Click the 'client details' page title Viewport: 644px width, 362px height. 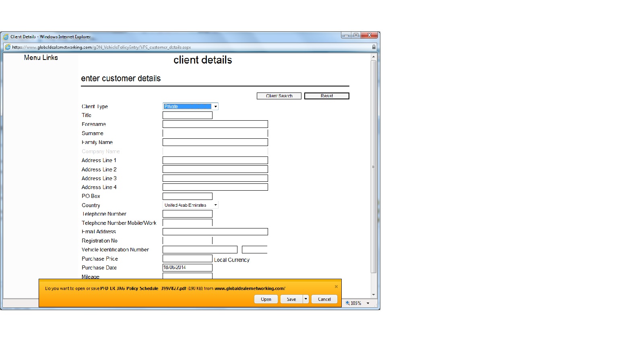(203, 60)
